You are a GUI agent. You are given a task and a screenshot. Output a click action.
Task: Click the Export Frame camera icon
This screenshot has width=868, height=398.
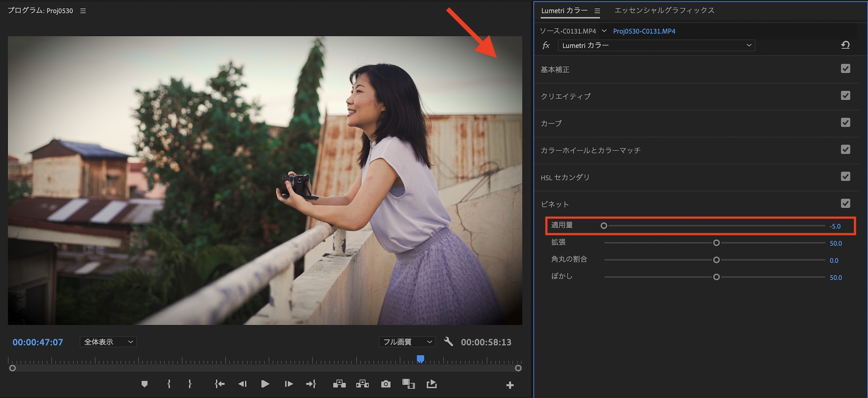[385, 384]
